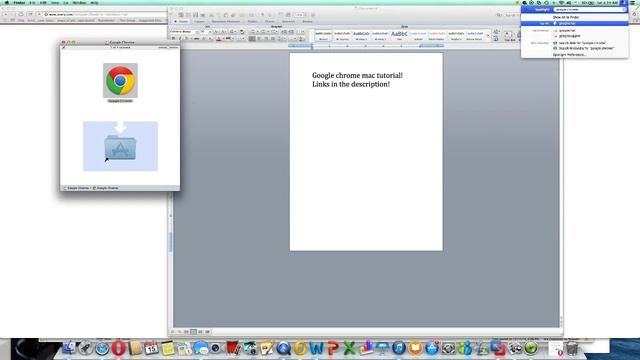The image size is (640, 360).
Task: Click the text "Google chrome mac tutorial!"
Action: coord(358,76)
